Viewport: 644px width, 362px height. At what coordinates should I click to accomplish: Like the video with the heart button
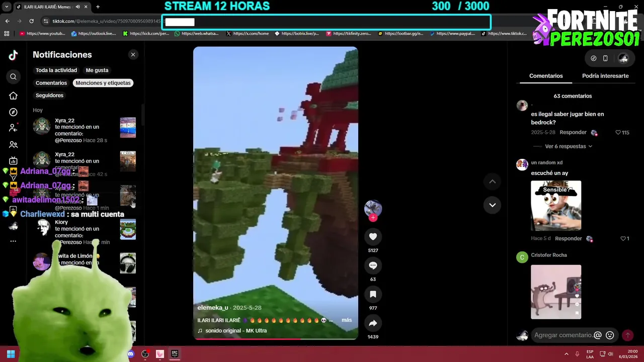(373, 237)
